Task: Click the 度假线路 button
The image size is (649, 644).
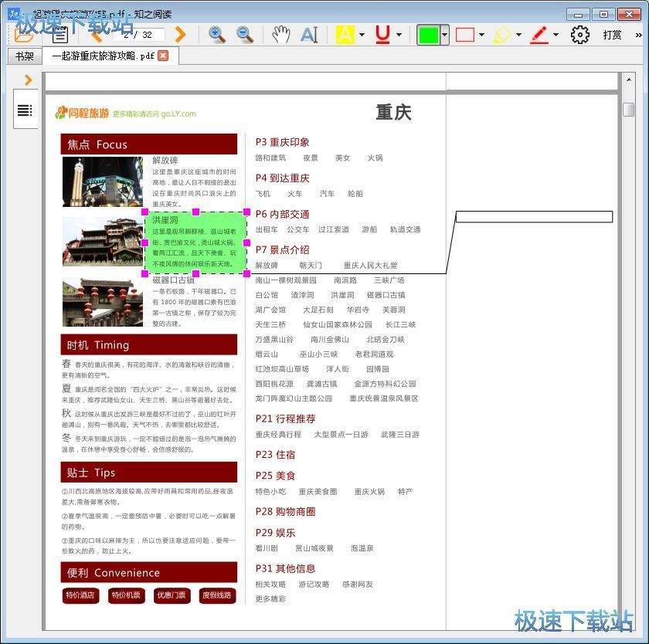Action: (217, 595)
